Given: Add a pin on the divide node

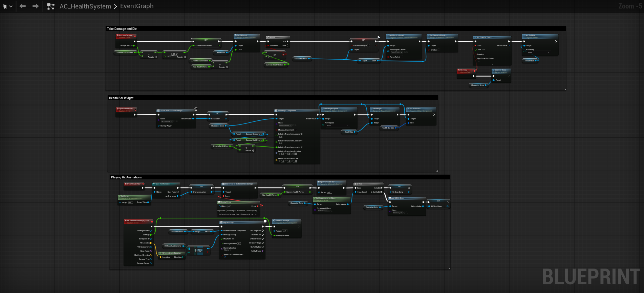Looking at the screenshot, I should 223,67.
